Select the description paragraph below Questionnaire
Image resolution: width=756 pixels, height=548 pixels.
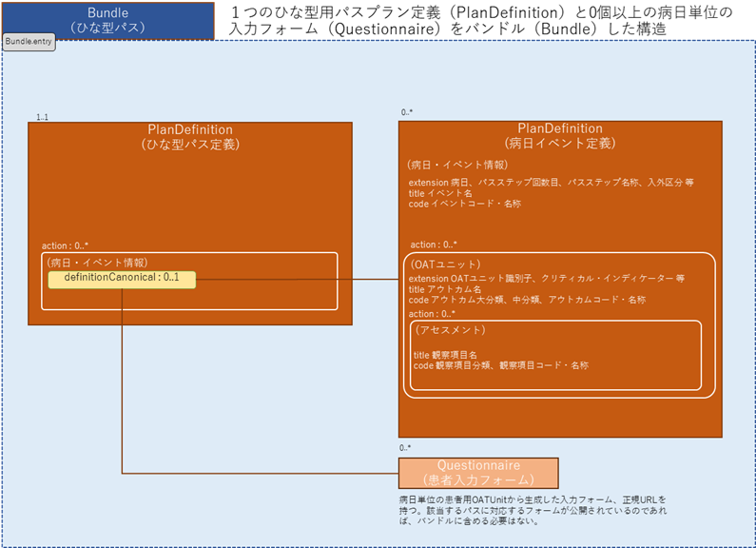click(x=534, y=510)
